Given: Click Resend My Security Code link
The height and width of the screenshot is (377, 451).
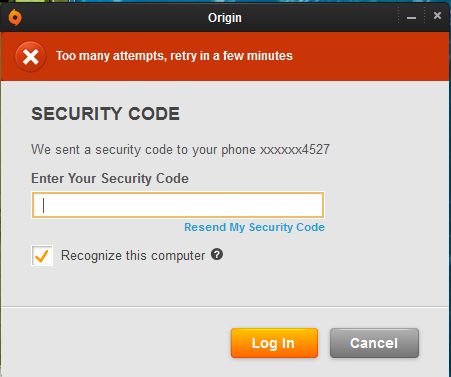Looking at the screenshot, I should click(254, 227).
